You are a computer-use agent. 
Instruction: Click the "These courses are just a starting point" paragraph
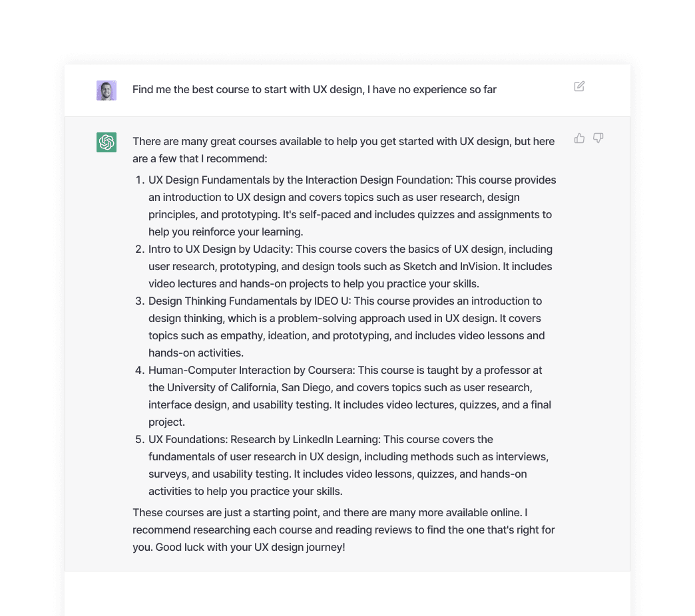click(344, 530)
